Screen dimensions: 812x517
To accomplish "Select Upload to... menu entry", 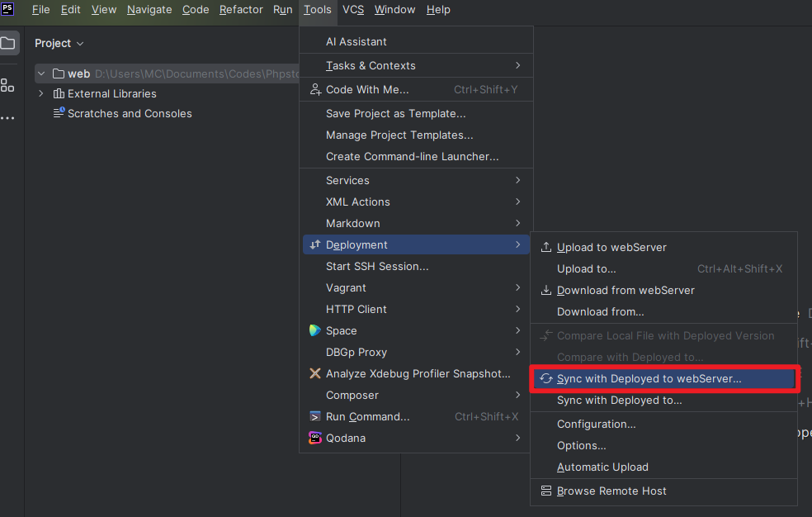I will tap(663, 269).
